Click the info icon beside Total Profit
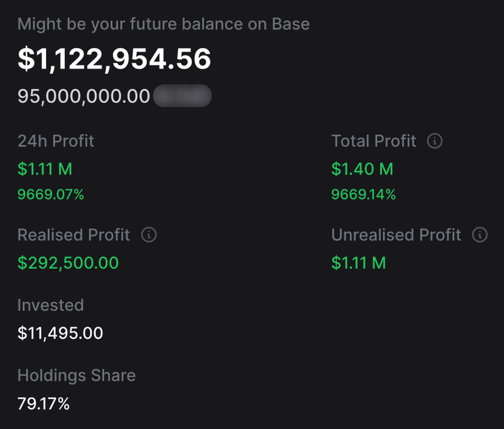 pyautogui.click(x=434, y=141)
